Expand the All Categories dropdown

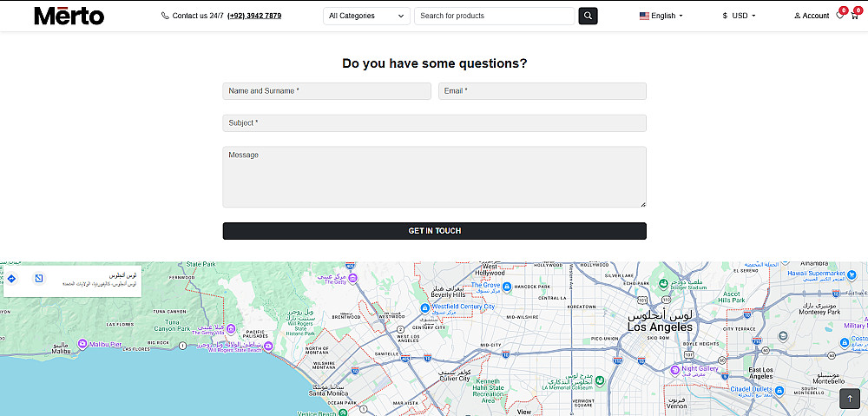point(366,16)
